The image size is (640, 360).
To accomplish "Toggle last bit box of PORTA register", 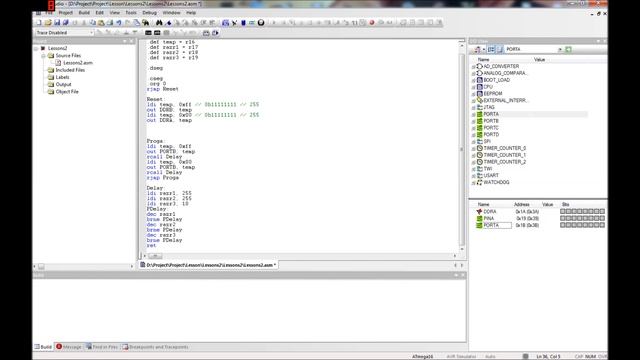I will click(x=602, y=225).
